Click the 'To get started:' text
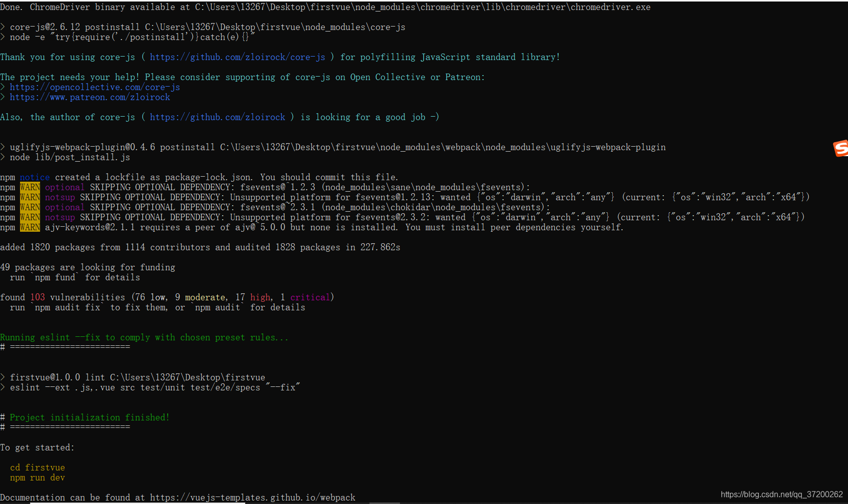Viewport: 848px width, 504px height. click(x=37, y=447)
